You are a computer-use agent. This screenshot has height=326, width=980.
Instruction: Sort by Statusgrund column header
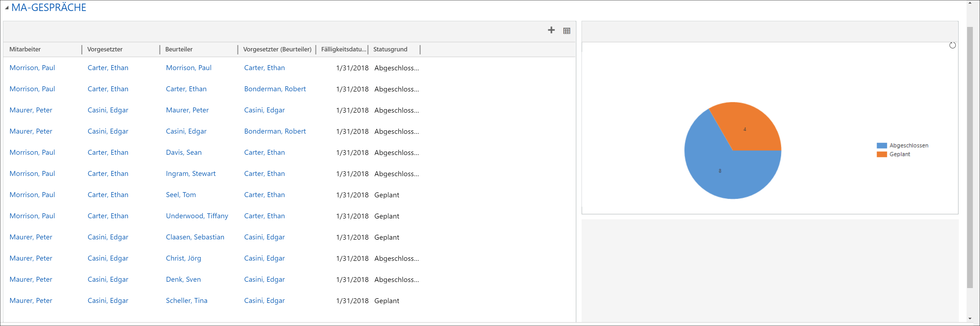pos(390,49)
